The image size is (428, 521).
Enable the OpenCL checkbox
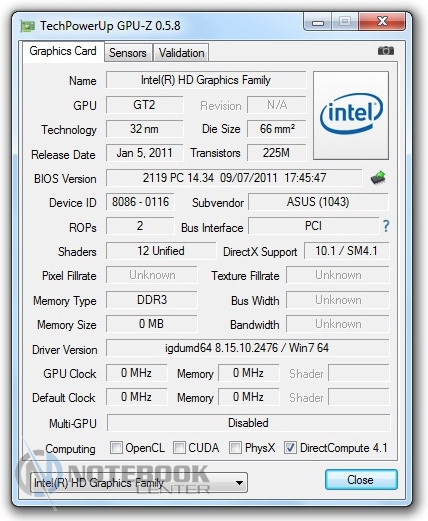point(116,447)
